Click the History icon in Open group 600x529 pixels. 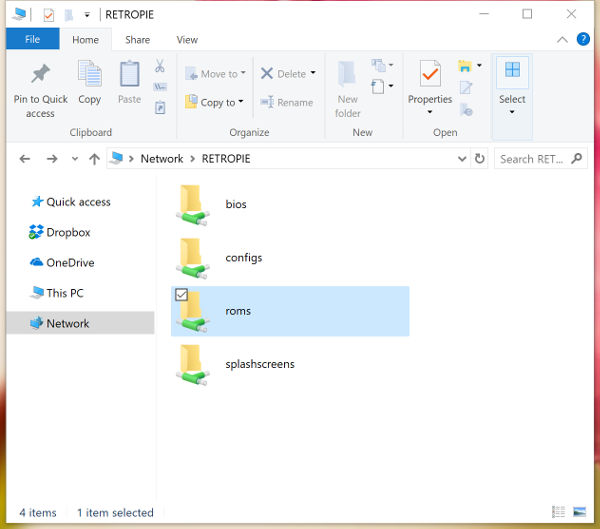tap(466, 109)
